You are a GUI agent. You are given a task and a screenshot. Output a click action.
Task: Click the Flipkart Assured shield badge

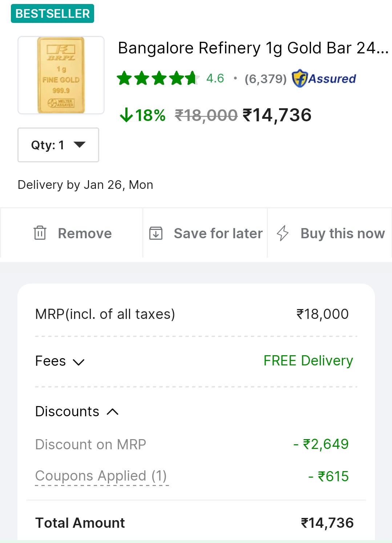coord(300,78)
